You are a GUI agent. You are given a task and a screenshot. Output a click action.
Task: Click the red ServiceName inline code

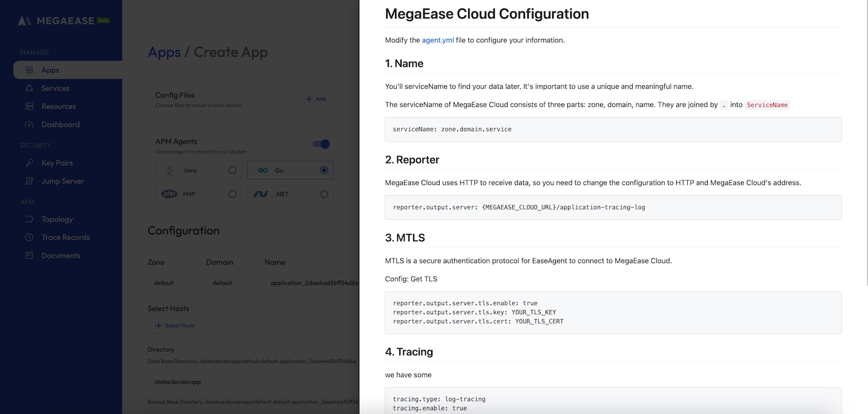coord(768,105)
